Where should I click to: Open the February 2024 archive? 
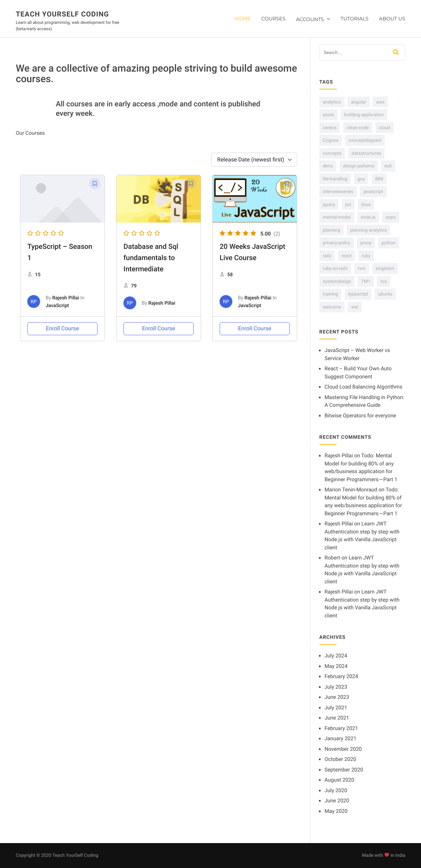pos(341,676)
